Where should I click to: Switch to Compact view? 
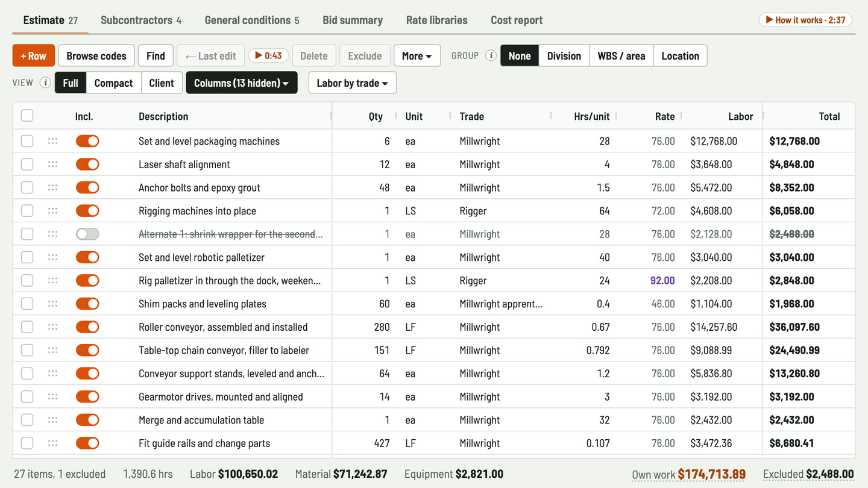(113, 83)
